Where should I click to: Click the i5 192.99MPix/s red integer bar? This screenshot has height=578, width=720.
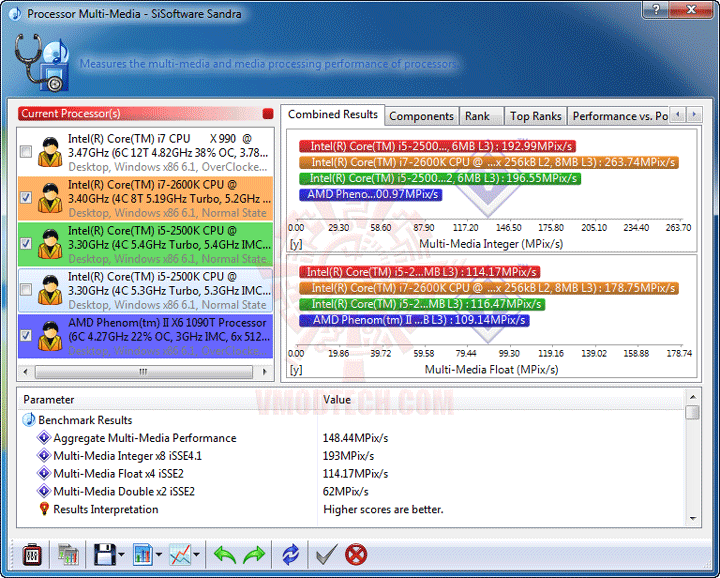pyautogui.click(x=437, y=146)
